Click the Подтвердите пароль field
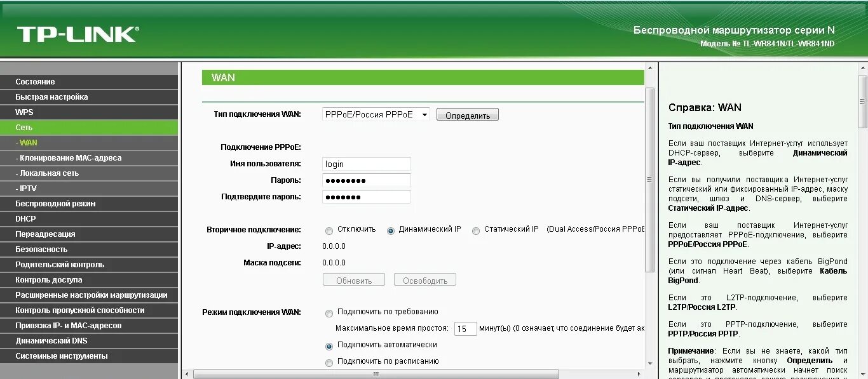The image size is (868, 379). point(367,197)
